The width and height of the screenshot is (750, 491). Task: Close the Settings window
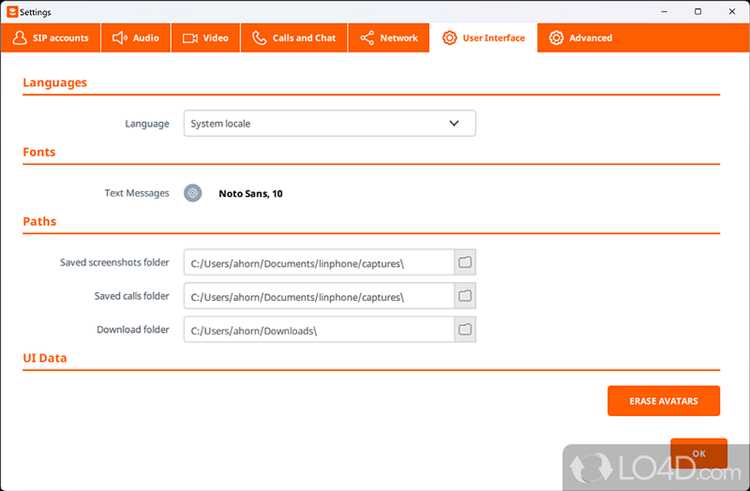tap(732, 12)
